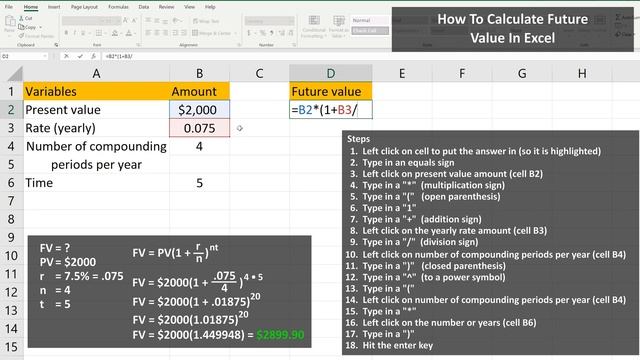Image resolution: width=640 pixels, height=360 pixels.
Task: Open the Borders tool in Font group
Action: pyautogui.click(x=99, y=33)
